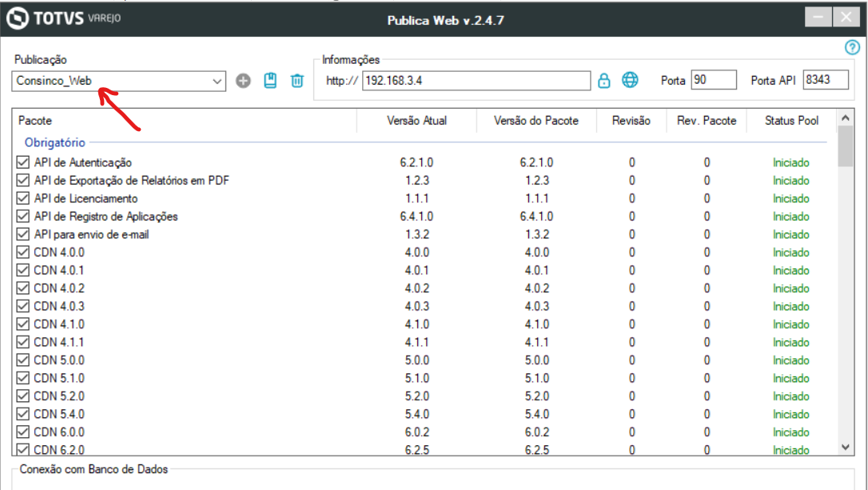Uncheck the CDN 4.0.3 package
Image resolution: width=868 pixels, height=490 pixels.
pyautogui.click(x=22, y=306)
